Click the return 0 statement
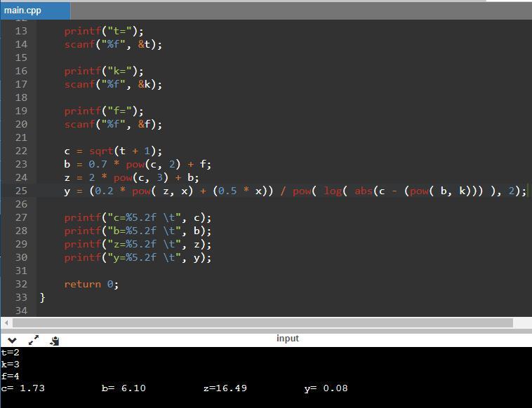Image resolution: width=532 pixels, height=408 pixels. pyautogui.click(x=91, y=284)
